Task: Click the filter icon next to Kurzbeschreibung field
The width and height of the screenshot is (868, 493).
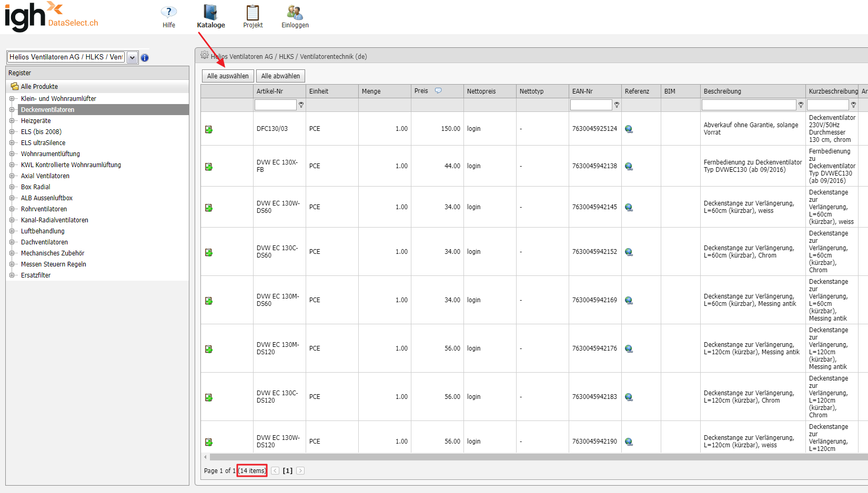Action: tap(853, 105)
